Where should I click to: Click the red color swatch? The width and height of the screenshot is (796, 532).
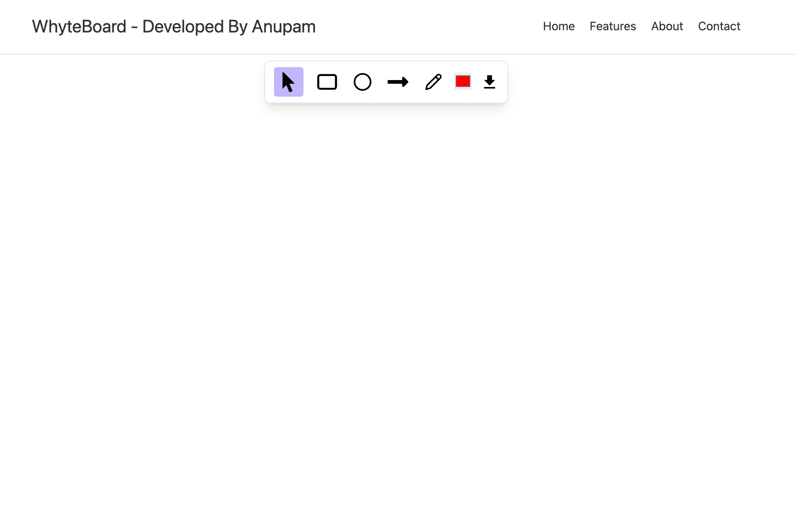463,81
